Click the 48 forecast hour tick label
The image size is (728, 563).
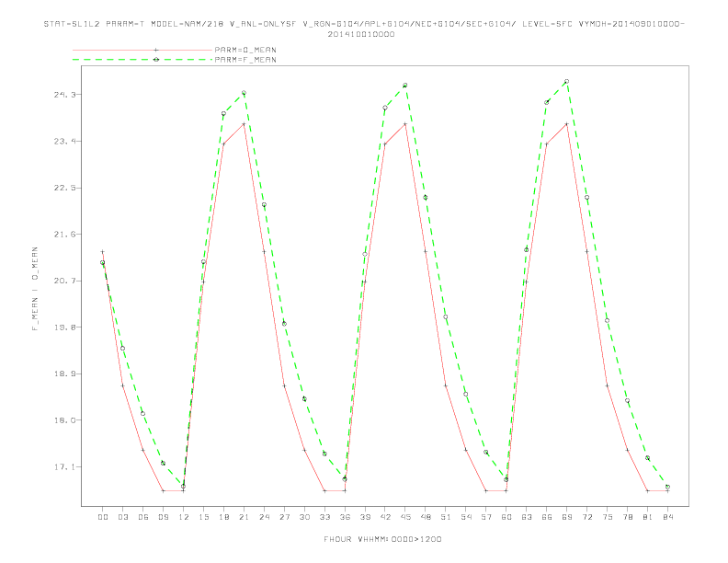coord(426,517)
